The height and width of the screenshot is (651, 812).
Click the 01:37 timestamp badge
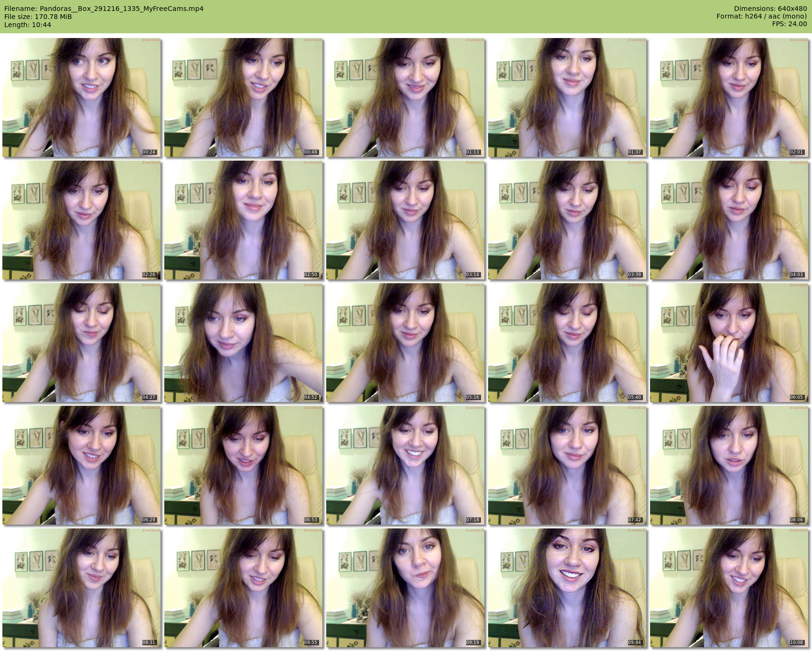(x=634, y=152)
